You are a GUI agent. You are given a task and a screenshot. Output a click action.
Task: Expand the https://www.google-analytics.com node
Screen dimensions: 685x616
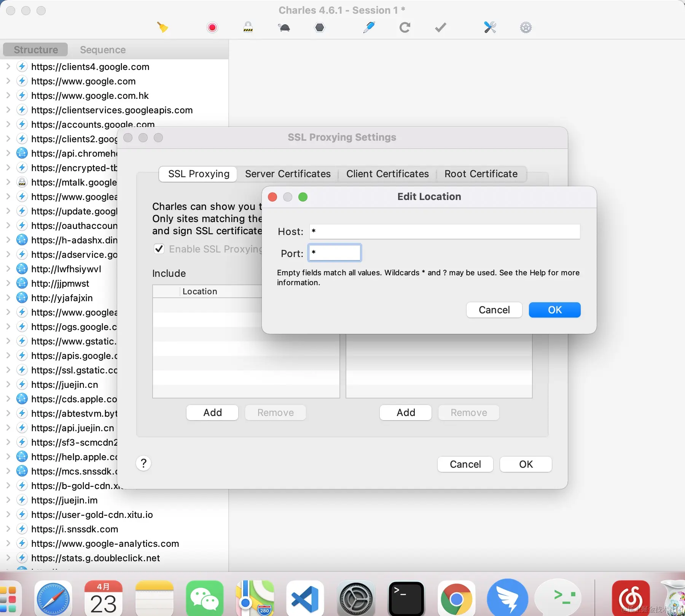8,543
